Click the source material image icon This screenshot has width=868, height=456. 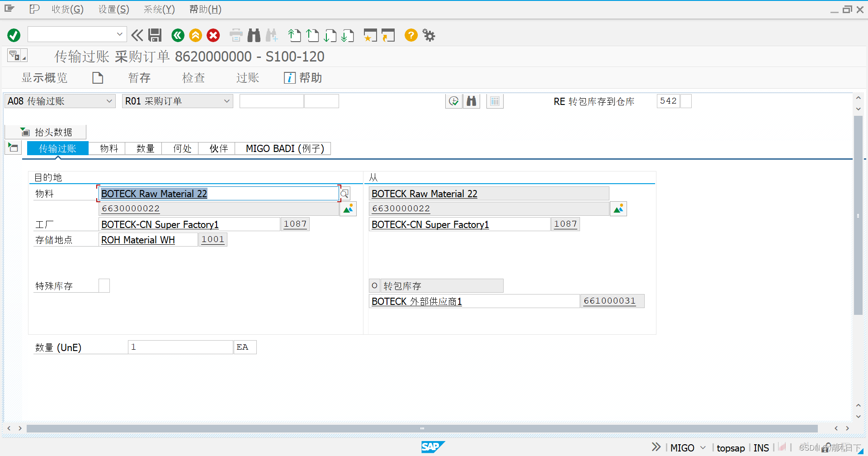coord(618,209)
